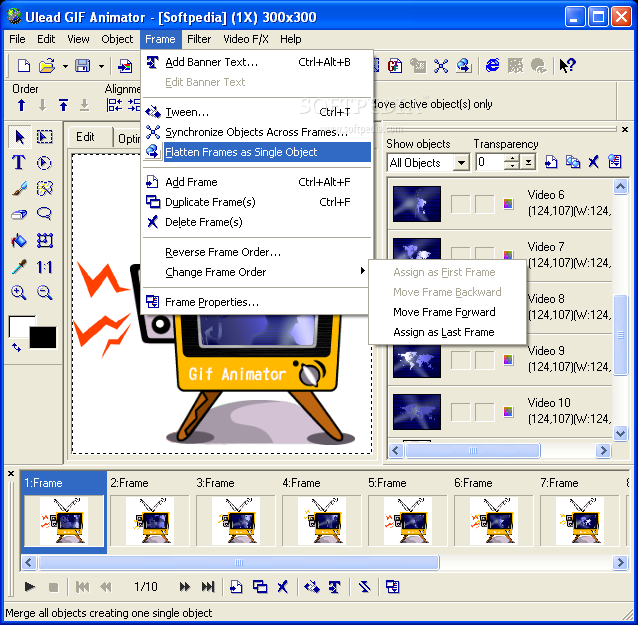Open the dropdown arrow next to Open icon
Image resolution: width=638 pixels, height=625 pixels.
click(x=65, y=66)
